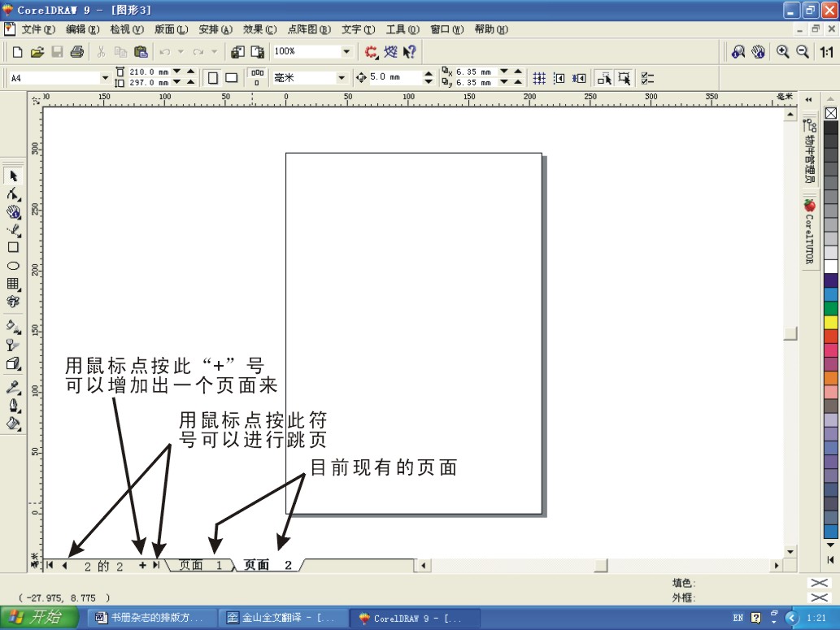Click the zoom-in magnifier icon
This screenshot has width=840, height=630.
click(783, 52)
